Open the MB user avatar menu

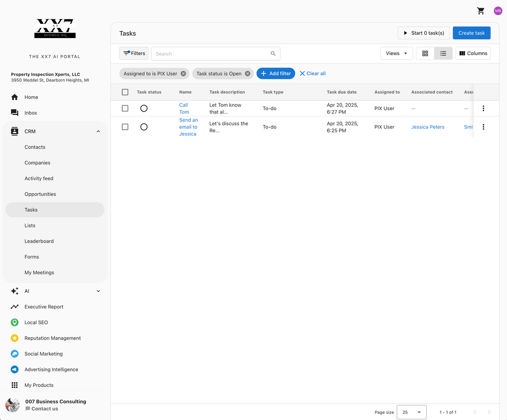498,11
